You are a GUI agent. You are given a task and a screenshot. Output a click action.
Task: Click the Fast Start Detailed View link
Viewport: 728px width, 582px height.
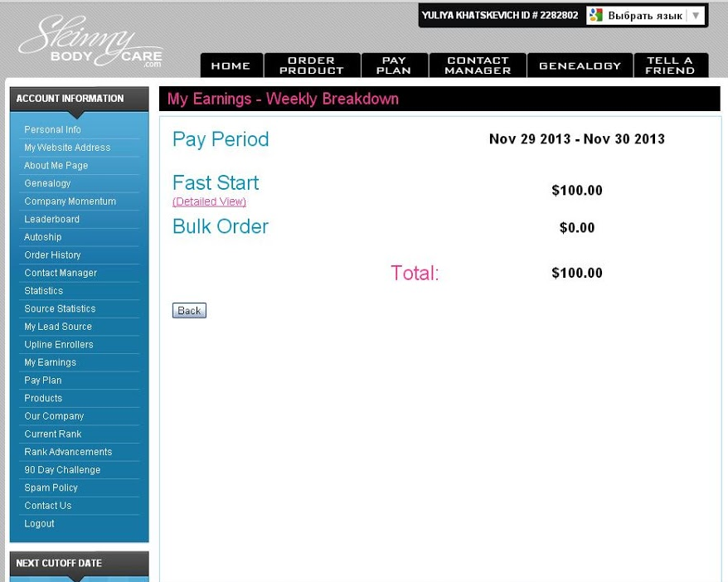tap(209, 201)
